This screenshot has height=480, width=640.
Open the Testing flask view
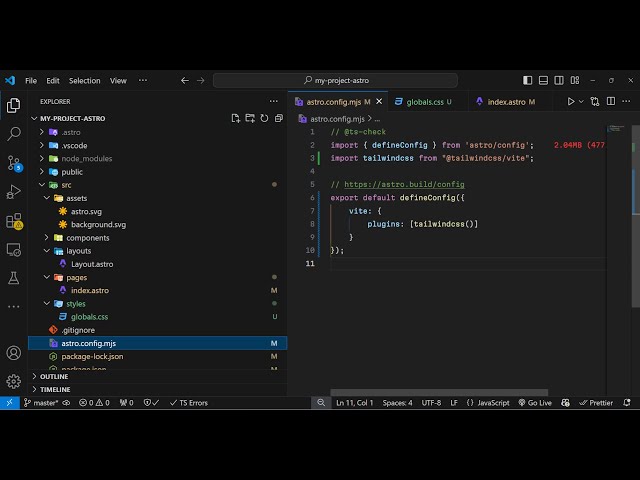coord(13,278)
